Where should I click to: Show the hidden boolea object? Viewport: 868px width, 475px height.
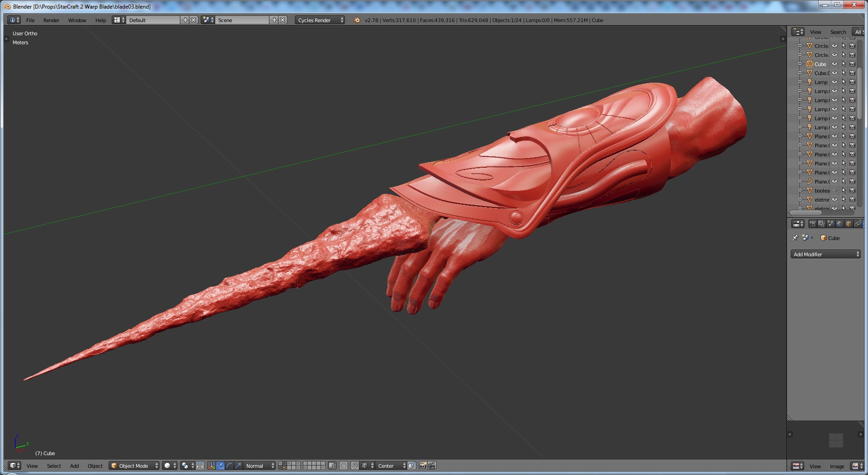pyautogui.click(x=835, y=190)
